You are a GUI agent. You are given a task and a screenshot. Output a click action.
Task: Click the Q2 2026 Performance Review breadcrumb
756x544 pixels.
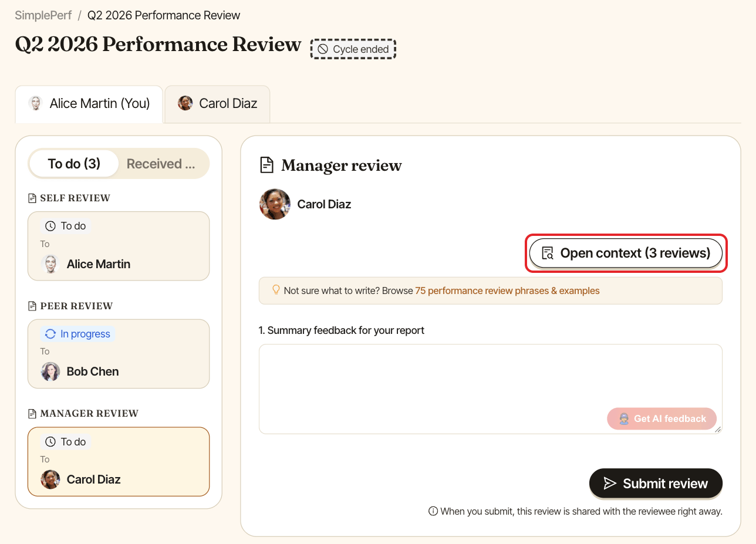point(164,15)
